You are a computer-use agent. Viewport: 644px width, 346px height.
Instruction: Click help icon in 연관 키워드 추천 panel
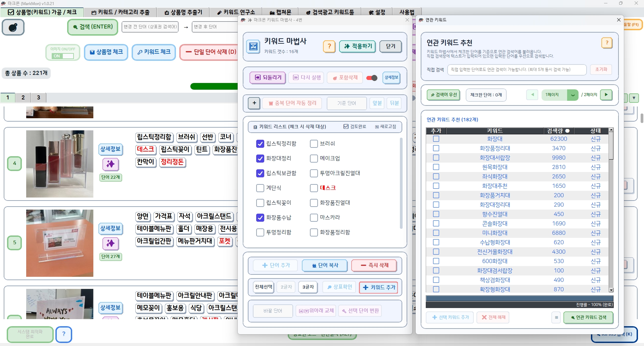[607, 43]
